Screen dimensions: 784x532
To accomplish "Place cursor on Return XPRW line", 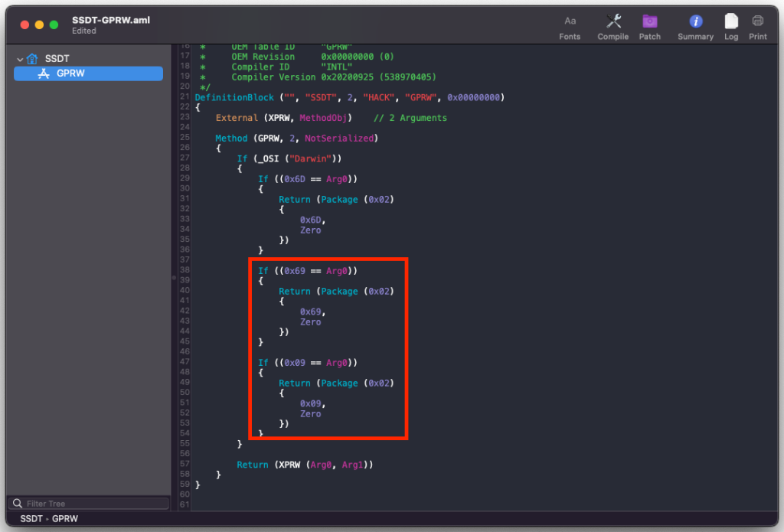I will coord(305,465).
